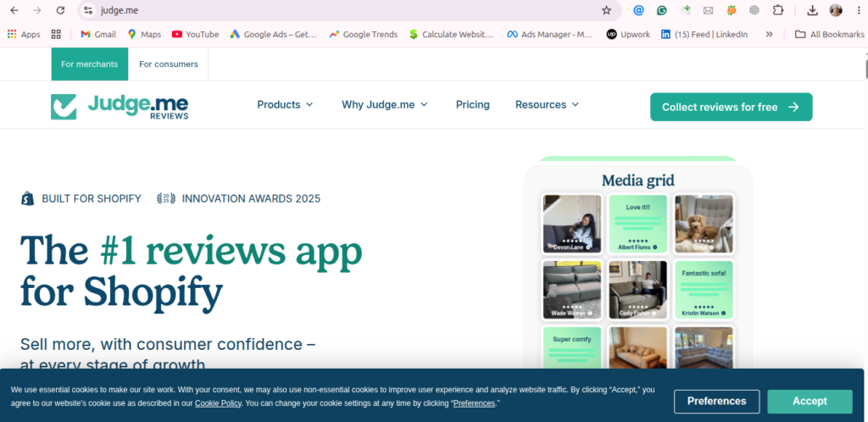Open the Upwork bookmark
The height and width of the screenshot is (422, 868).
pos(628,34)
